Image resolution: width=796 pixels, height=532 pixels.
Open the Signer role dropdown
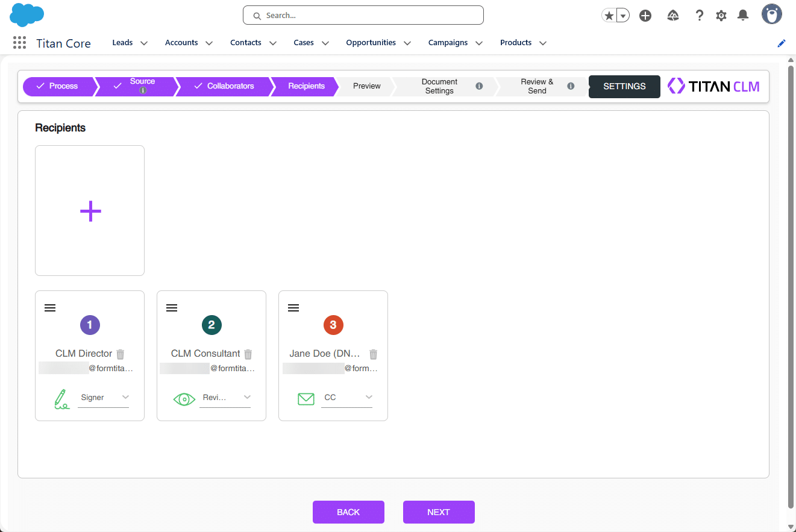[x=104, y=398]
